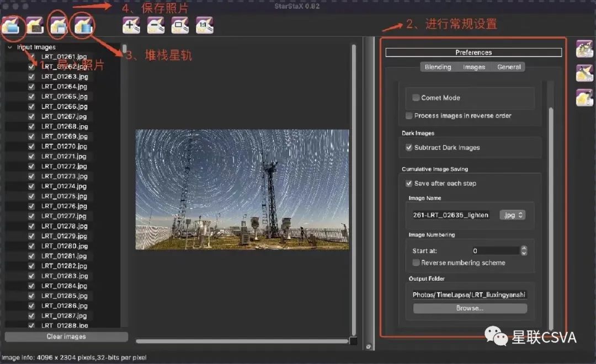The width and height of the screenshot is (596, 364).
Task: Click the Fit to Window zoom icon
Action: tap(180, 25)
